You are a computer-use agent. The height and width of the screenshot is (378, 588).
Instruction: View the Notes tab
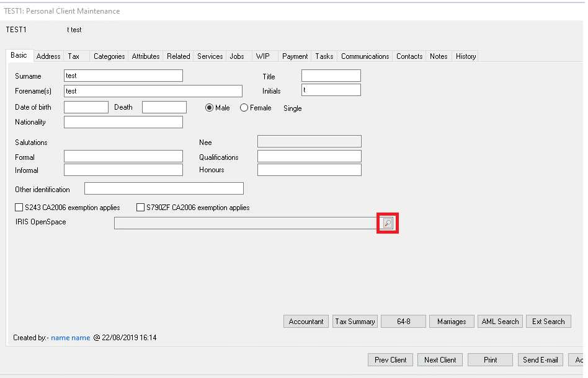tap(439, 56)
